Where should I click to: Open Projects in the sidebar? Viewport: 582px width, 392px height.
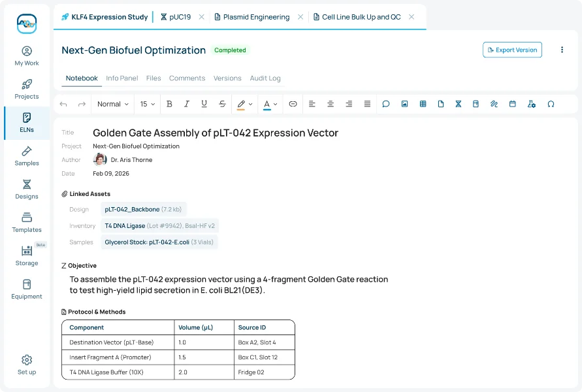(x=27, y=90)
